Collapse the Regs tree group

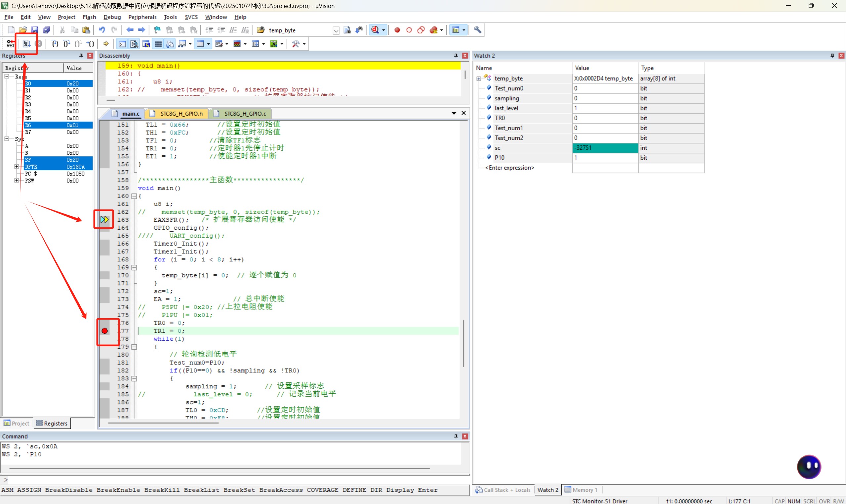click(x=7, y=76)
